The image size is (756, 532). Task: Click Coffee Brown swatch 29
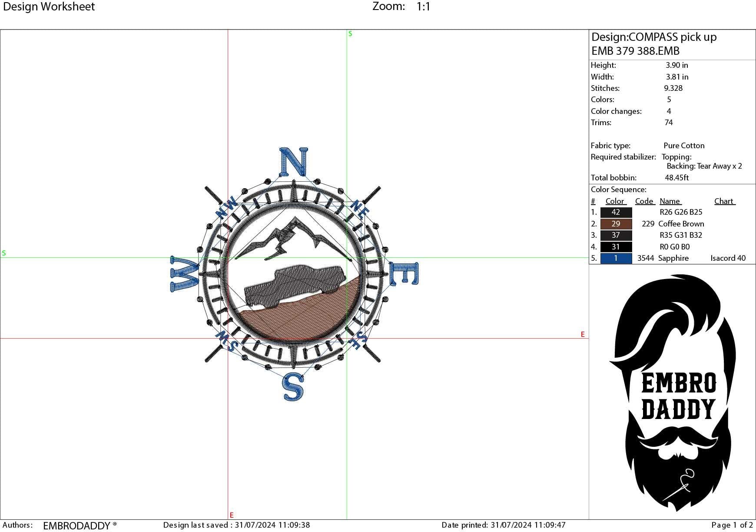616,224
